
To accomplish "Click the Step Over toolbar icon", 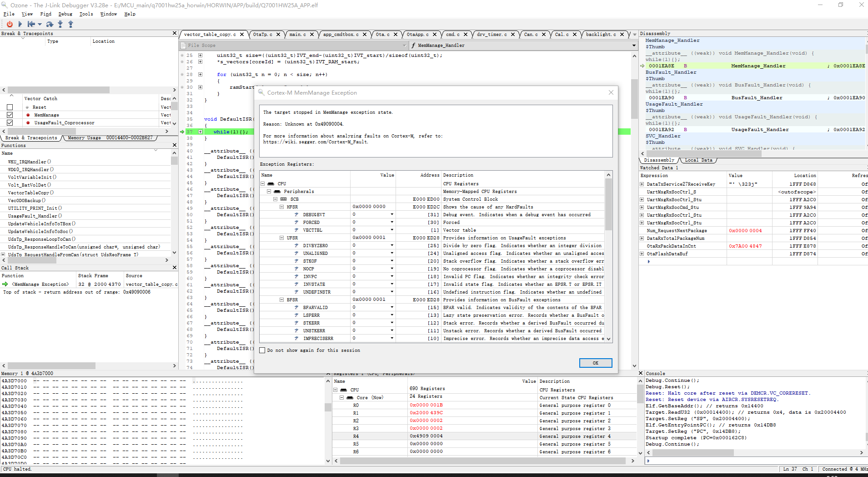I will point(50,24).
